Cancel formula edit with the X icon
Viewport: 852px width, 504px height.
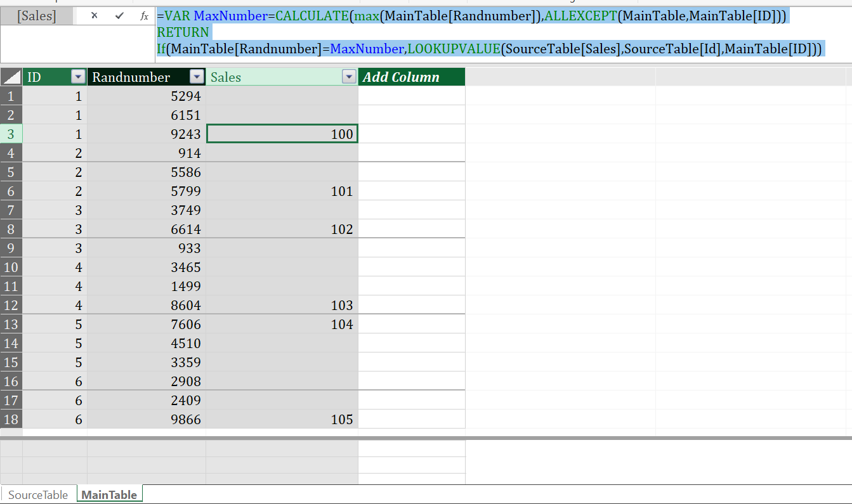click(x=95, y=16)
